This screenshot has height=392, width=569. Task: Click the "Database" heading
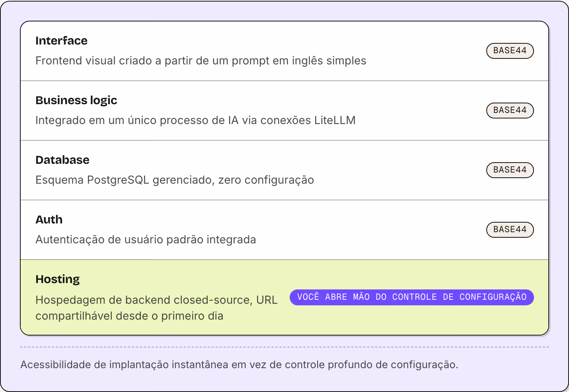pyautogui.click(x=62, y=160)
